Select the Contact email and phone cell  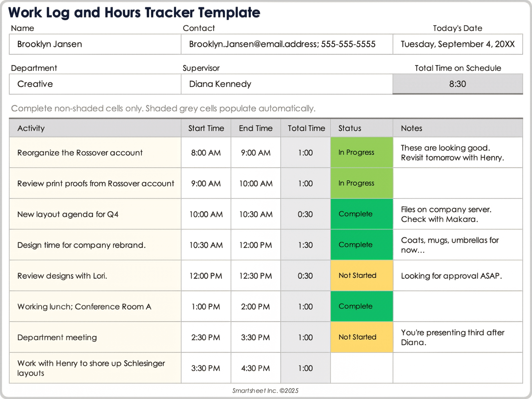coord(287,44)
